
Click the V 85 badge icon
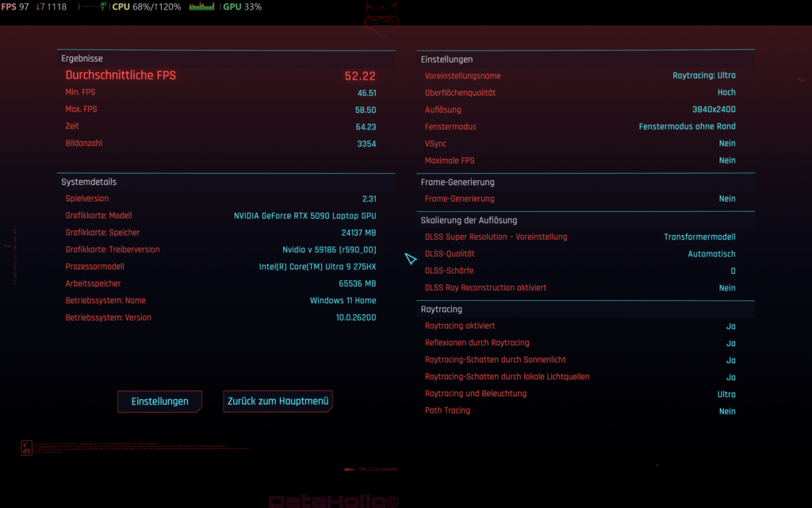coord(26,448)
